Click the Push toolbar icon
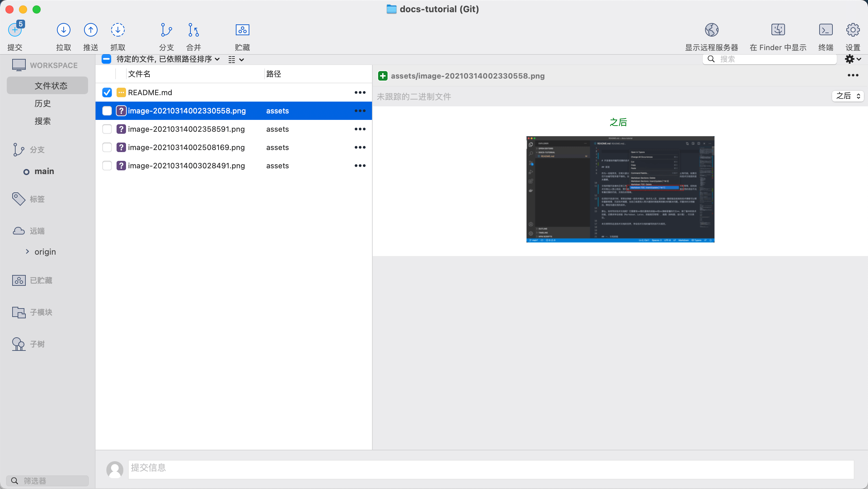868x489 pixels. 90,30
